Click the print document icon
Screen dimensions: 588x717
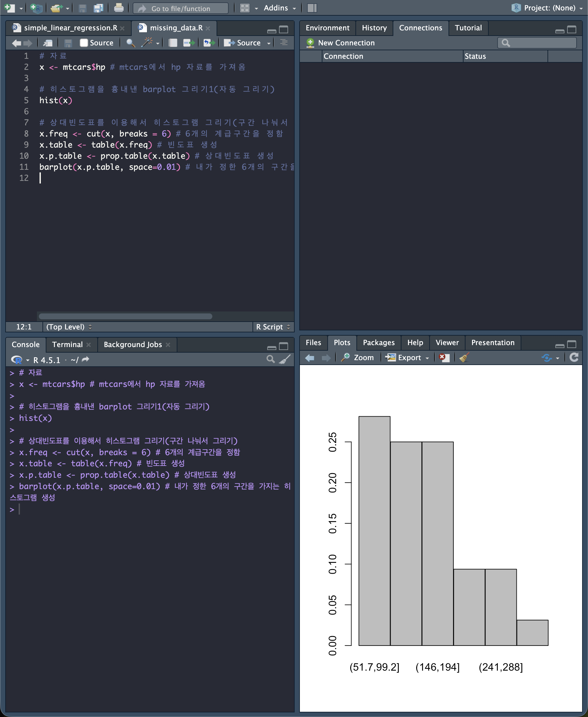119,8
